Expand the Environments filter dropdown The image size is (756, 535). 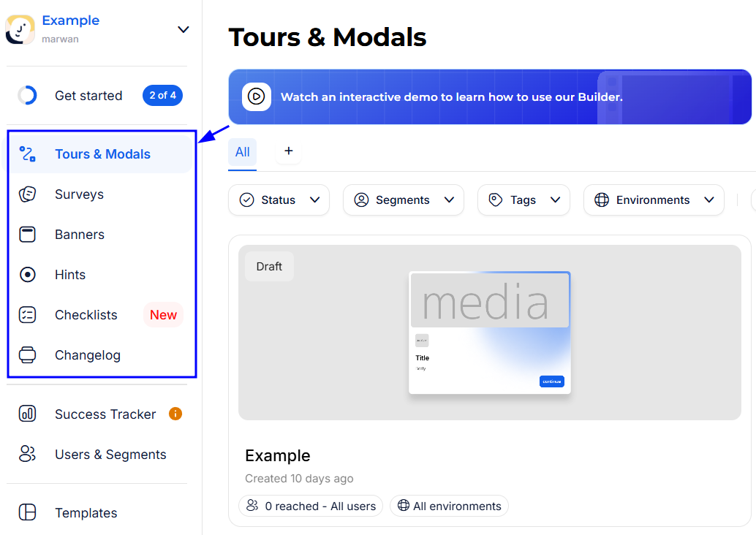coord(653,200)
